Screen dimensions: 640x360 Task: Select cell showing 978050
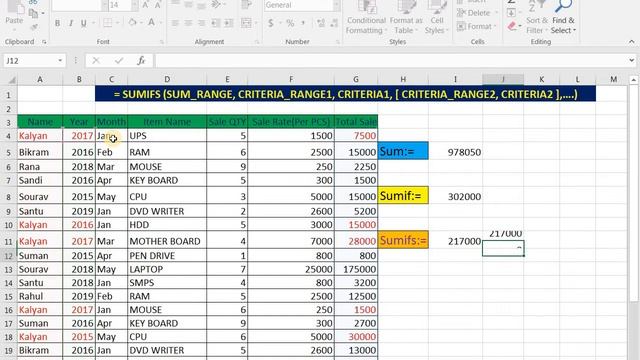click(456, 152)
